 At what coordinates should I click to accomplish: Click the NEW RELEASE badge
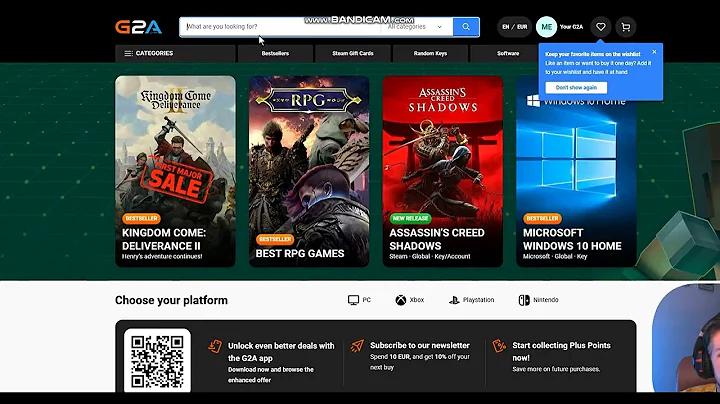tap(411, 219)
